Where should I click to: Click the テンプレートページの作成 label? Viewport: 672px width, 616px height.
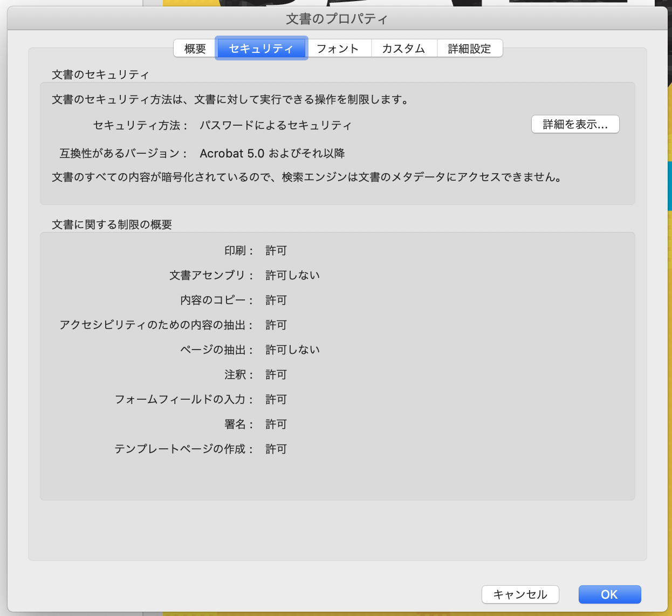pos(184,449)
